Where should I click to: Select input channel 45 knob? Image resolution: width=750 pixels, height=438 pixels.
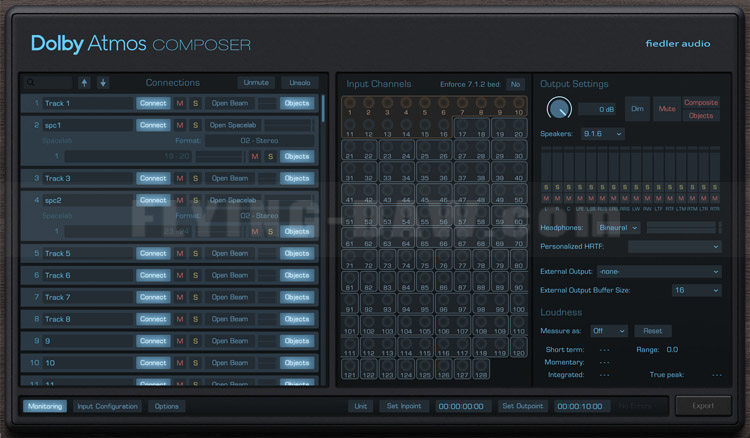coord(425,191)
